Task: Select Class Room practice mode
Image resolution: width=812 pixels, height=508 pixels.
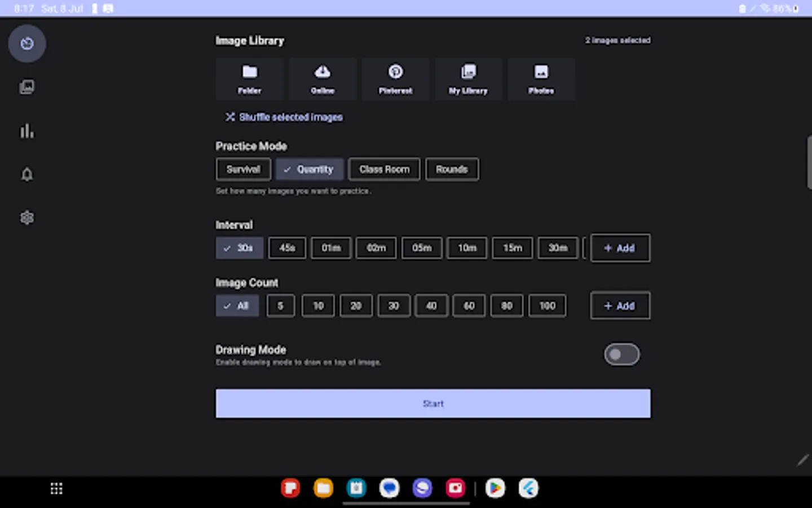Action: click(385, 169)
